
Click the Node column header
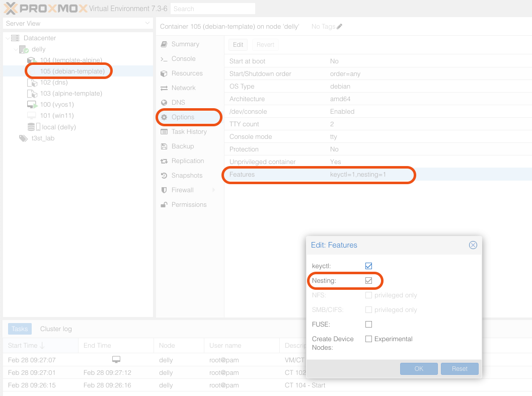[179, 346]
